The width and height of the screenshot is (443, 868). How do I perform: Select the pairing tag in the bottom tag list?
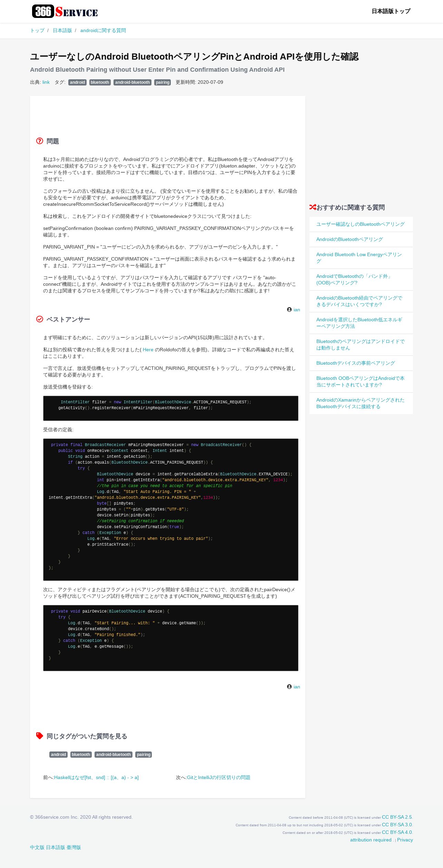pos(144,755)
